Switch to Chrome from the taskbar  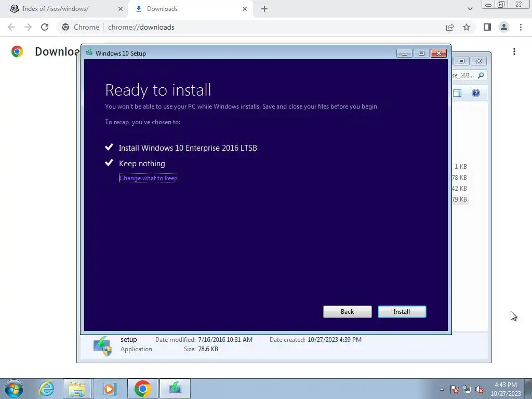pyautogui.click(x=142, y=389)
